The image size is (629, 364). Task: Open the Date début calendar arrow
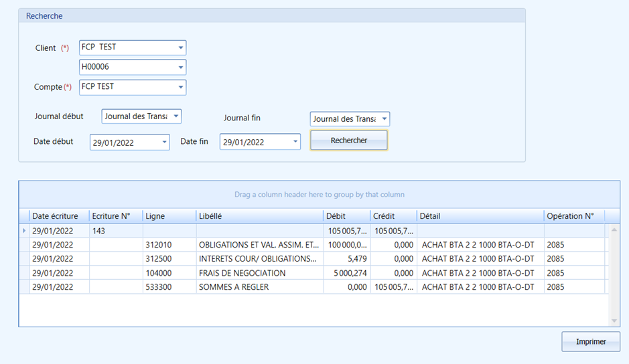click(x=164, y=143)
